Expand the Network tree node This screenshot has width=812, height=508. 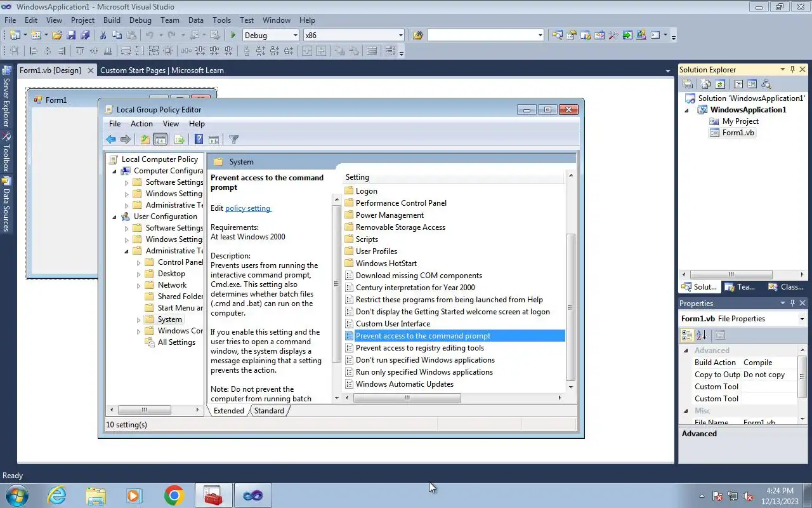(139, 285)
